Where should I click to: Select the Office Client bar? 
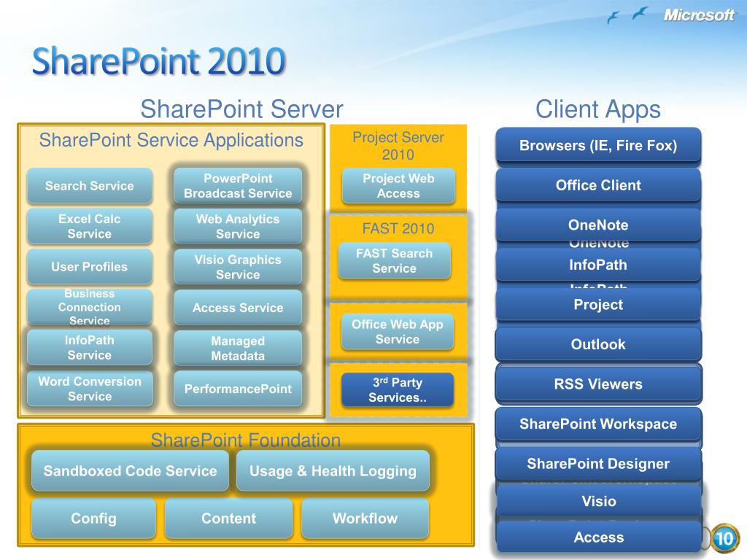(598, 184)
